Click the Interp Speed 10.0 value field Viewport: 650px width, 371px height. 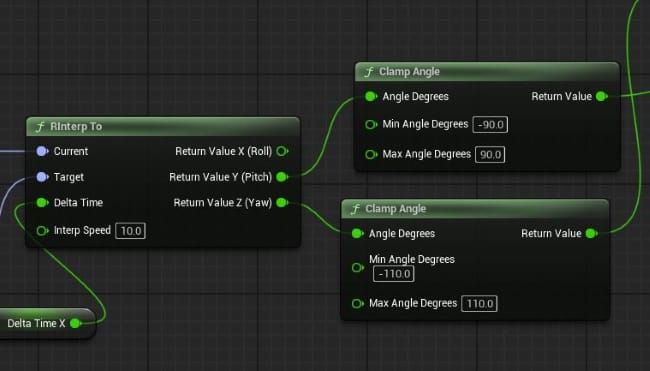coord(131,231)
